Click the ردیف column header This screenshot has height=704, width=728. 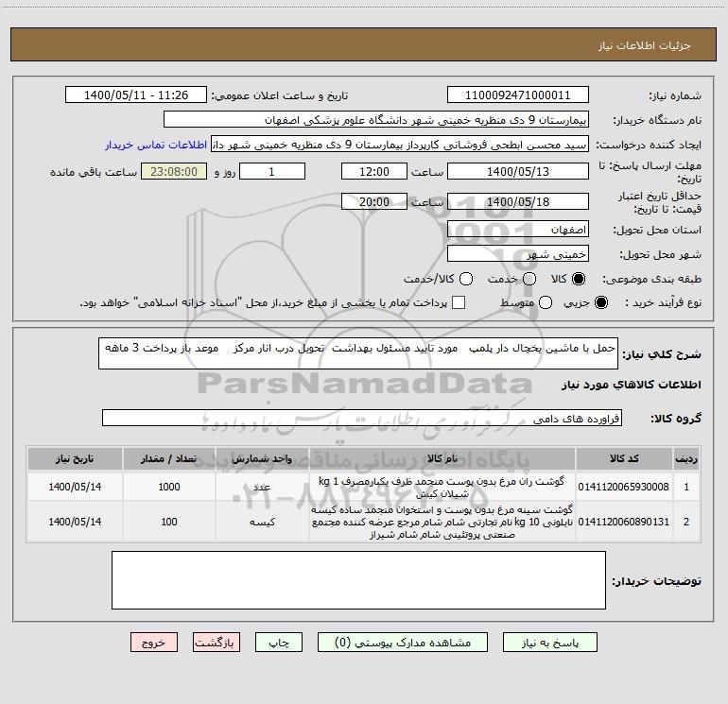point(686,459)
